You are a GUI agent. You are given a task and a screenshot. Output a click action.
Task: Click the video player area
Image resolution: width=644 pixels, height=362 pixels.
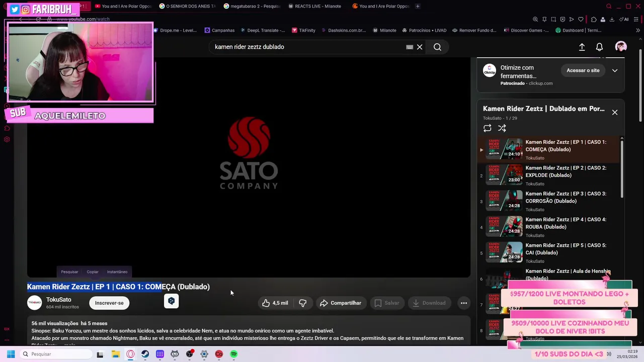[249, 167]
